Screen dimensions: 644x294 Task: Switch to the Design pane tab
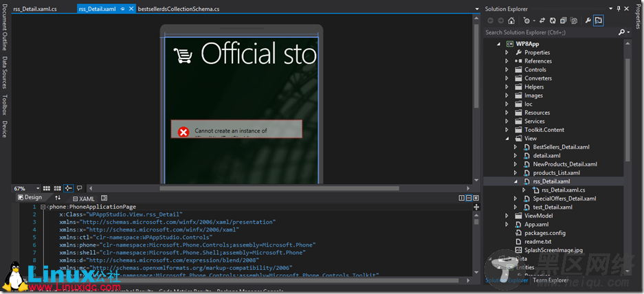pyautogui.click(x=30, y=198)
